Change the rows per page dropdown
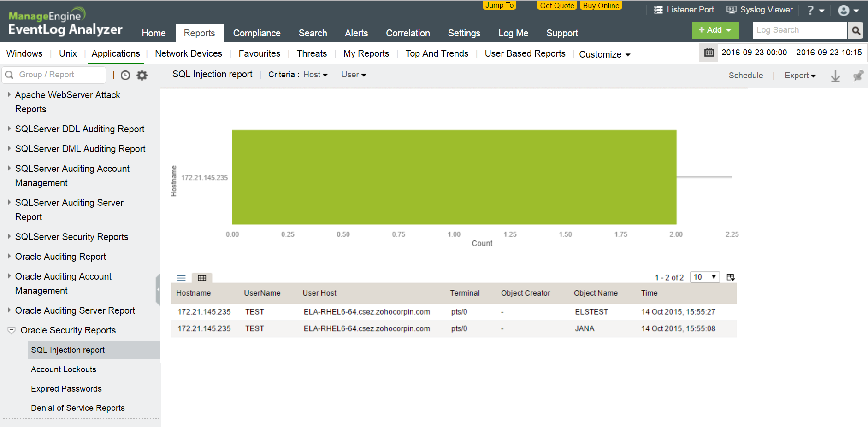Image resolution: width=868 pixels, height=427 pixels. [704, 277]
